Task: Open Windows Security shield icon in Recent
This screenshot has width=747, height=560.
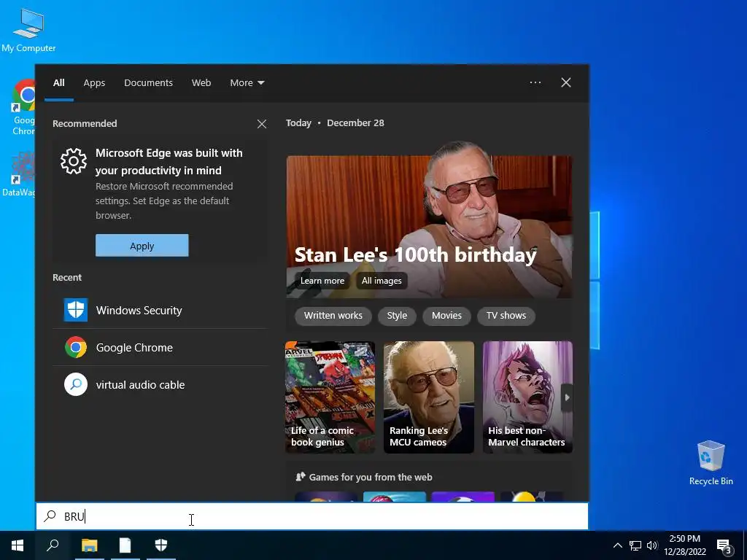Action: tap(76, 310)
